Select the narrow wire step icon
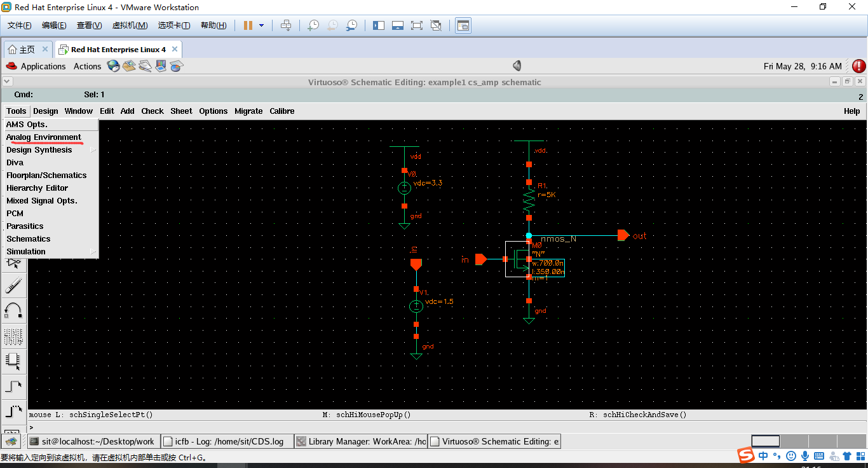 pos(13,385)
